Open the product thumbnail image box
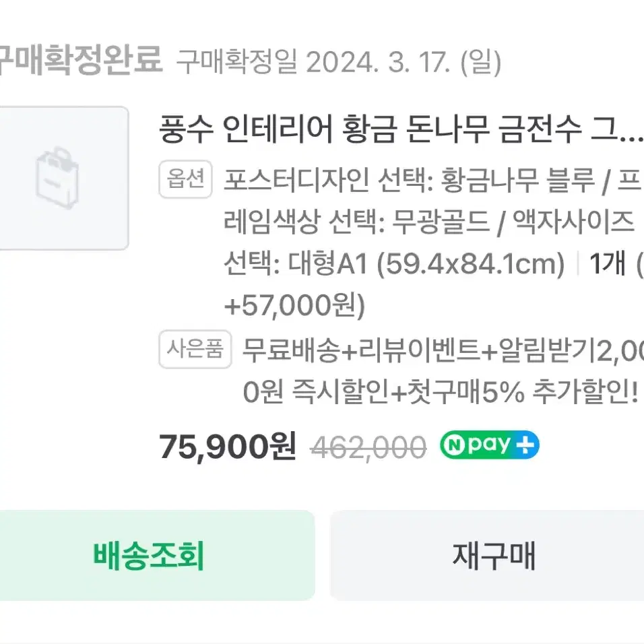Screen dimensions: 644x644 click(65, 178)
